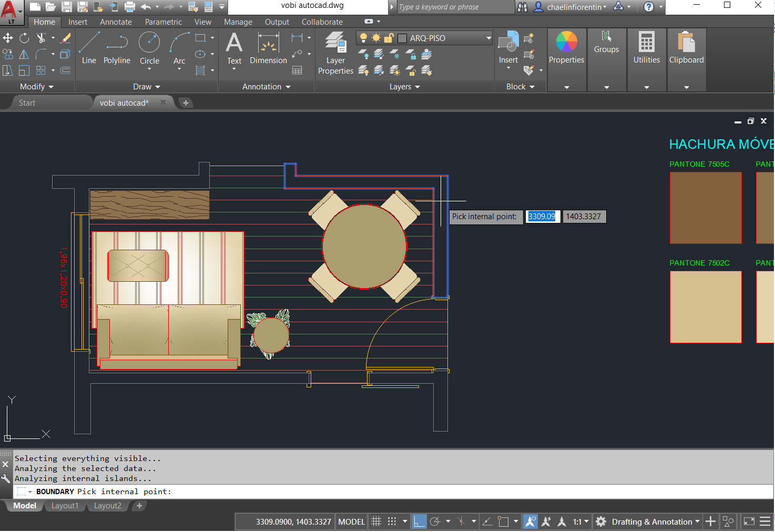Toggle 2D object snap in status bar
This screenshot has width=775, height=532.
point(503,521)
